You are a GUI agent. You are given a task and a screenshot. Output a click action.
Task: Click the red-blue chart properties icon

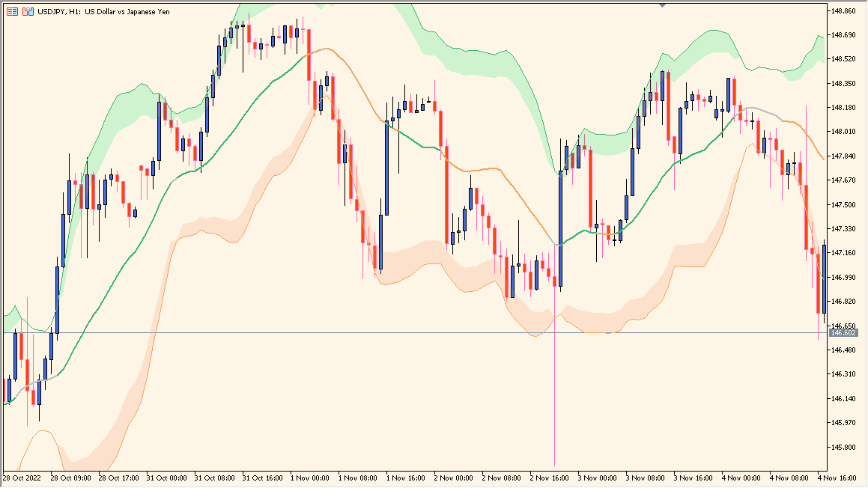(12, 11)
